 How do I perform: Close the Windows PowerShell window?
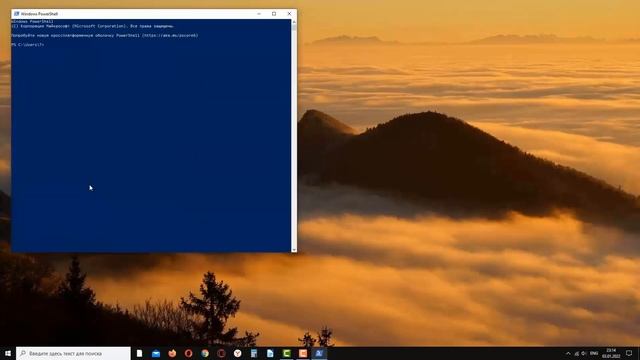289,13
